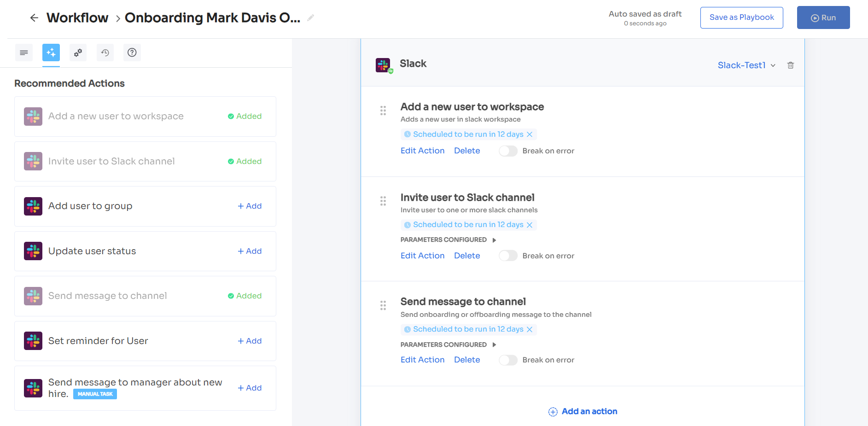Screen dimensions: 868x426
Task: Click Slack icon beside Invite user to Slack channel card
Action: [x=33, y=161]
